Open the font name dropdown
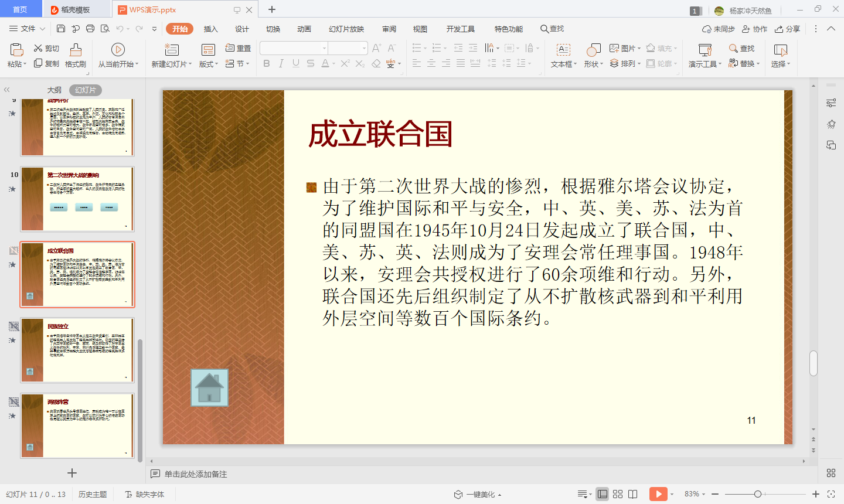The width and height of the screenshot is (844, 504). tap(324, 48)
